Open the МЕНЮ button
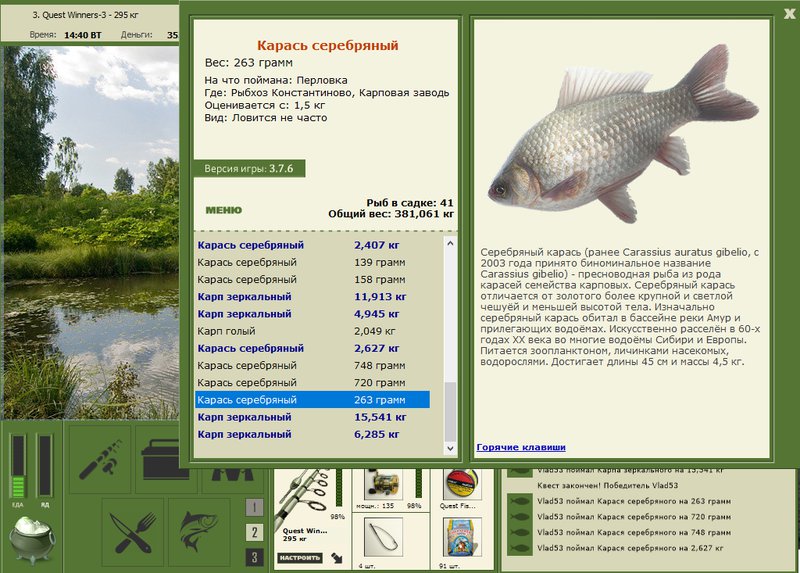The width and height of the screenshot is (800, 573). pyautogui.click(x=223, y=210)
